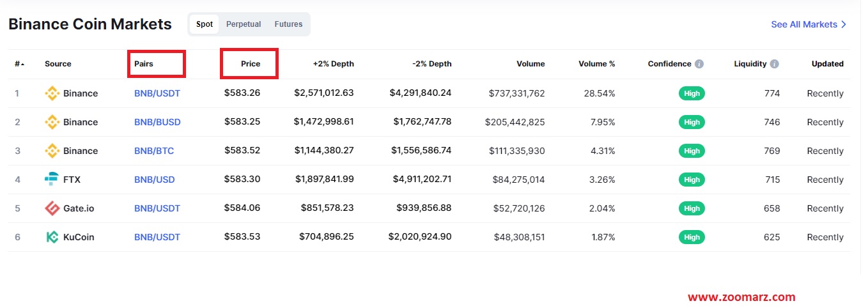Screen dimensions: 868x308
Task: Switch to the Perpetual tab
Action: 244,24
